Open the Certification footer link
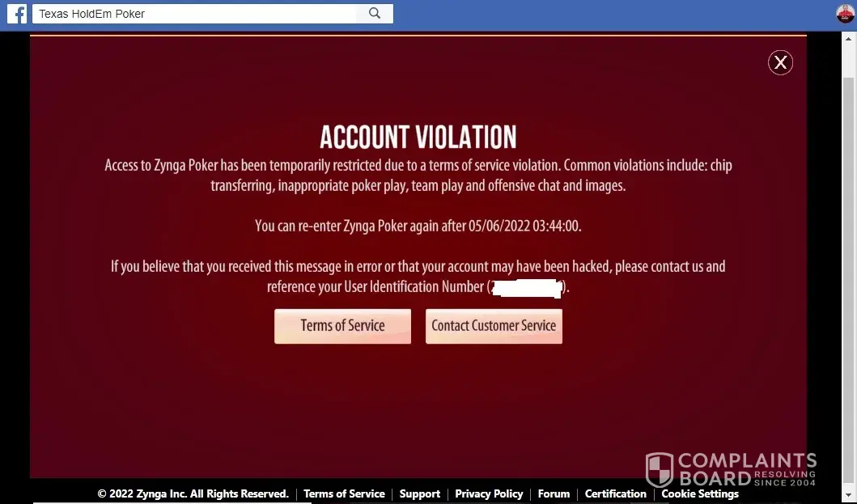This screenshot has height=504, width=857. pos(615,493)
